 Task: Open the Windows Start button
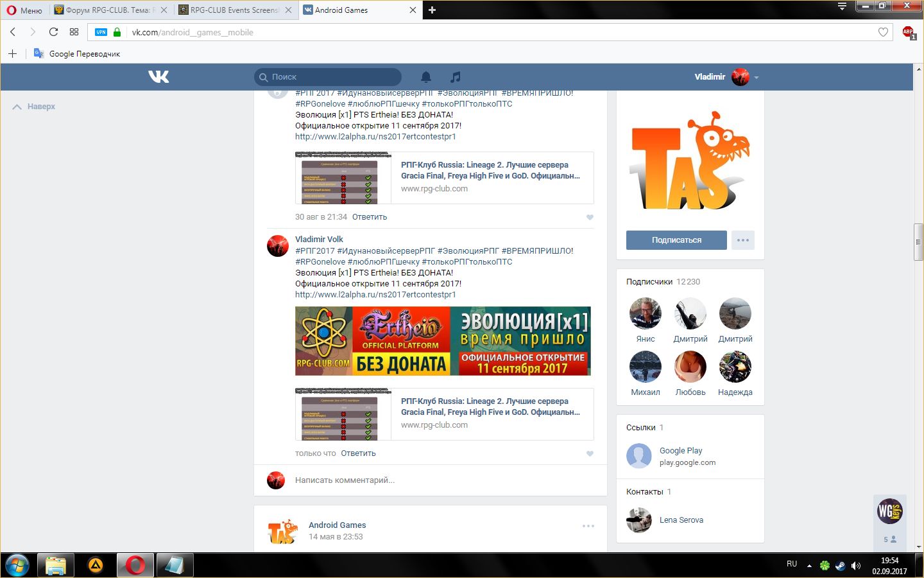(x=17, y=565)
